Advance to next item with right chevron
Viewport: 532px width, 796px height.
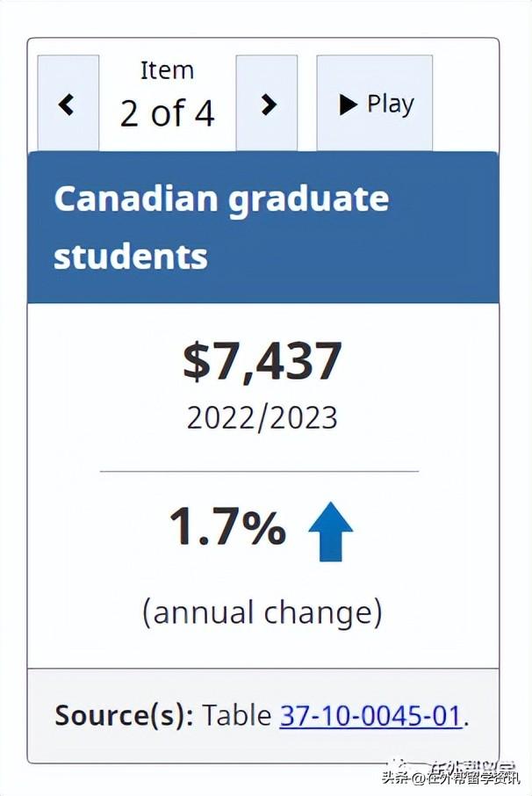click(x=267, y=104)
